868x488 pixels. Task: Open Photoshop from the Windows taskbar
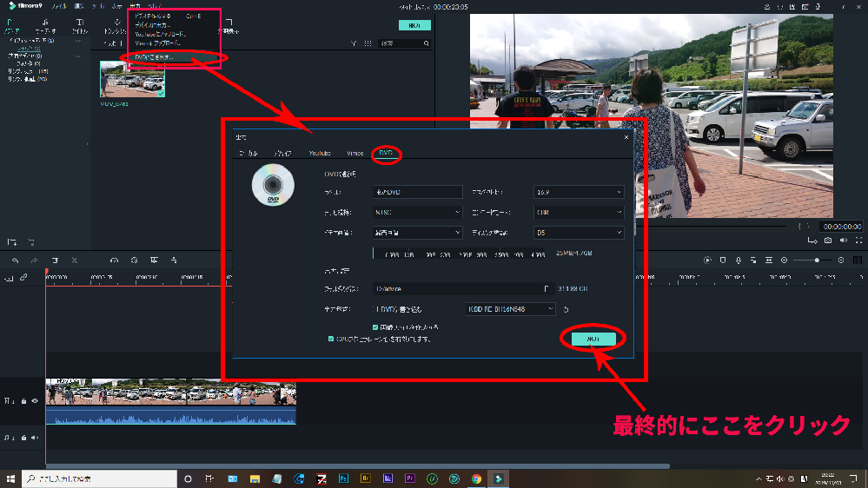[343, 478]
